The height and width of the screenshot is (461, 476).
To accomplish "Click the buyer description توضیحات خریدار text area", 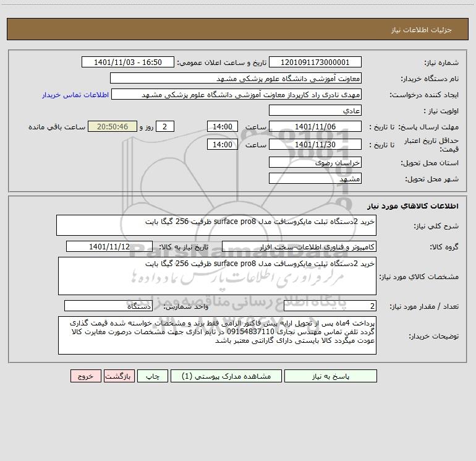I will (x=217, y=335).
